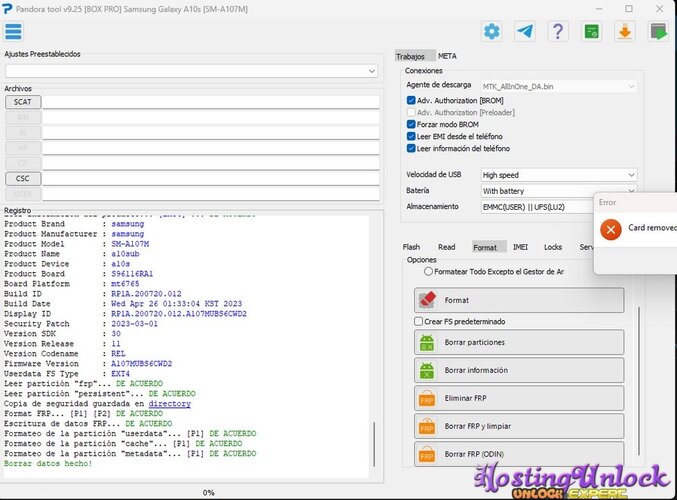Screen dimensions: 677x500
Task: Toggle Adv. Authorization [Preloader] checkbox
Action: (x=411, y=112)
